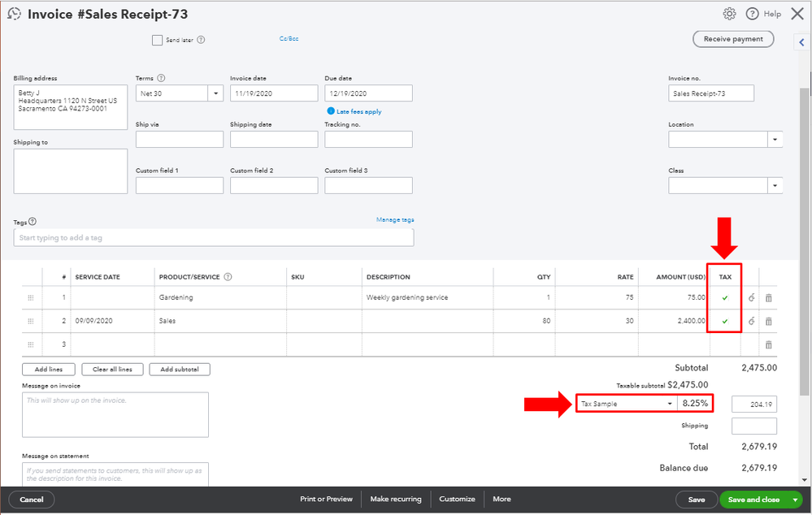This screenshot has height=515, width=812.
Task: Click the Weekly gardening service description cell
Action: point(428,297)
